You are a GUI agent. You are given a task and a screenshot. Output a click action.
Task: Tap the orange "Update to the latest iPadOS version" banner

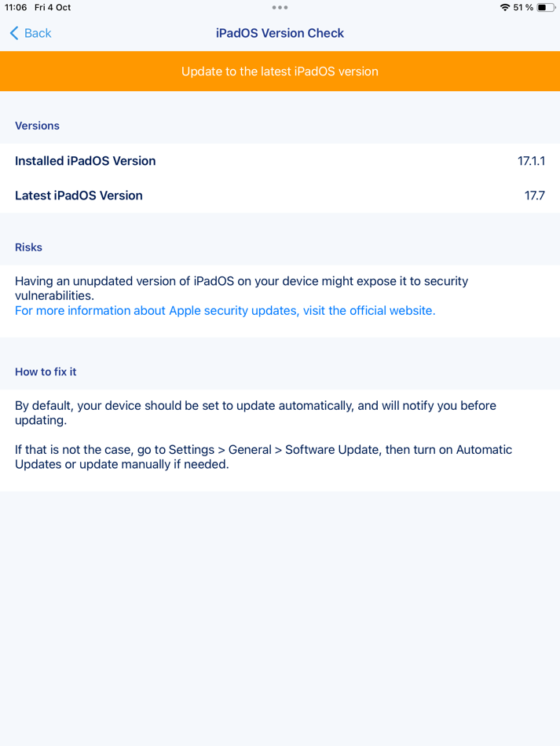tap(280, 71)
